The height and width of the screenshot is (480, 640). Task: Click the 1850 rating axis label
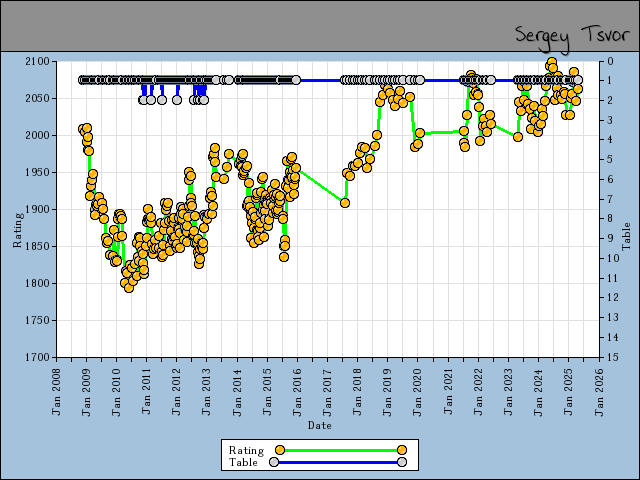tap(37, 247)
